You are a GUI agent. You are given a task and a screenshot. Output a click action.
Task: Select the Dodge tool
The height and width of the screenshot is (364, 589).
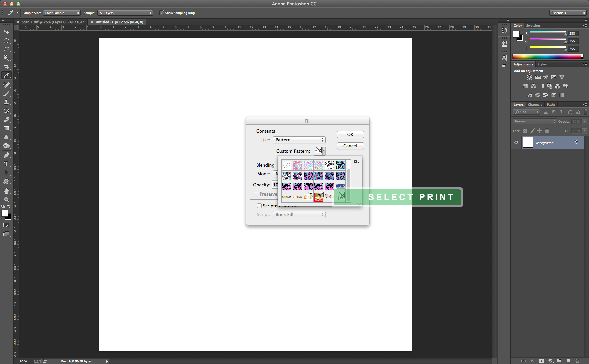coord(6,146)
